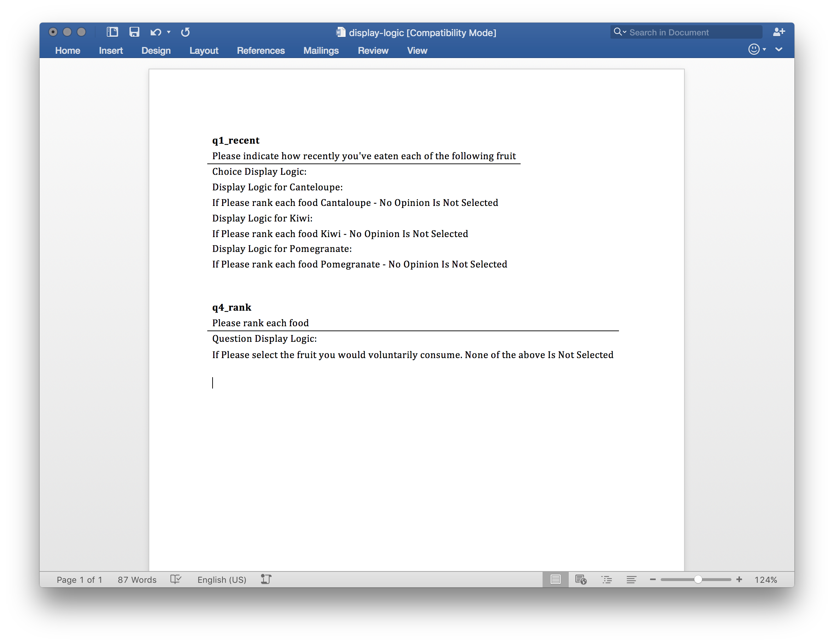Toggle Draft view in the status bar
The width and height of the screenshot is (834, 644).
click(x=632, y=580)
